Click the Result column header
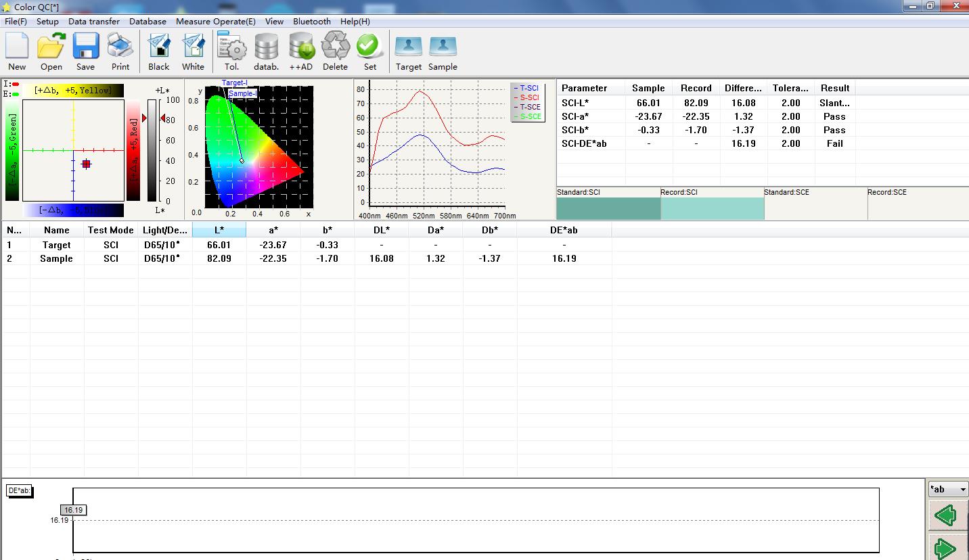This screenshot has width=969, height=560. click(835, 88)
